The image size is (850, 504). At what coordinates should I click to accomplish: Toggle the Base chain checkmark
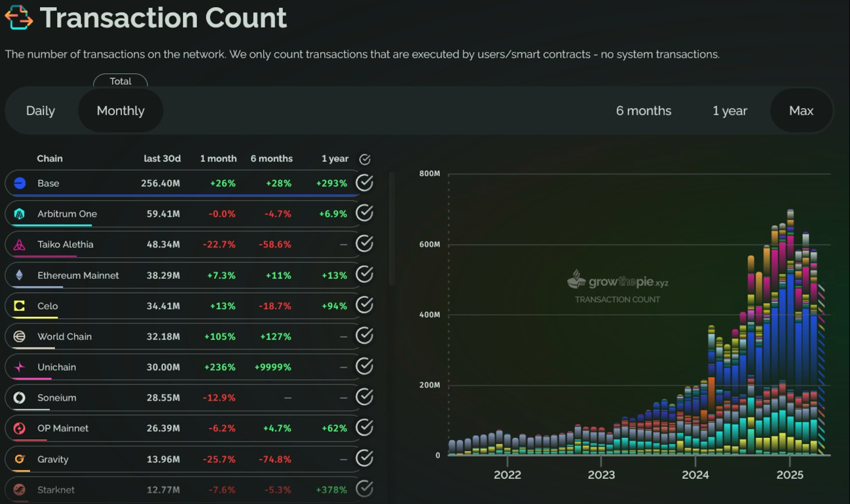coord(364,183)
